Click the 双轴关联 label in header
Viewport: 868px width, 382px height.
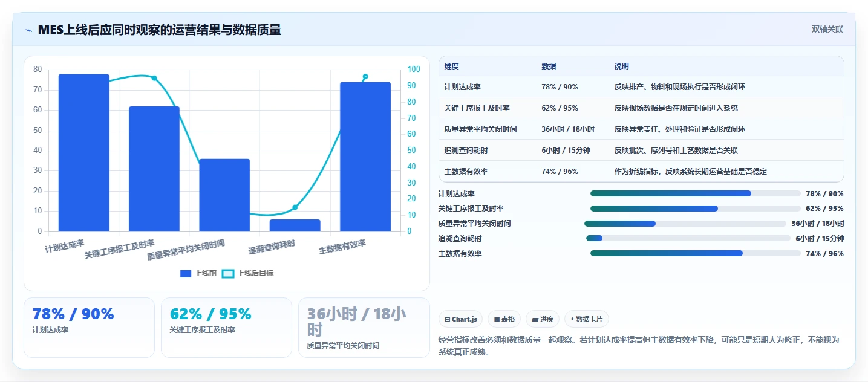point(827,30)
